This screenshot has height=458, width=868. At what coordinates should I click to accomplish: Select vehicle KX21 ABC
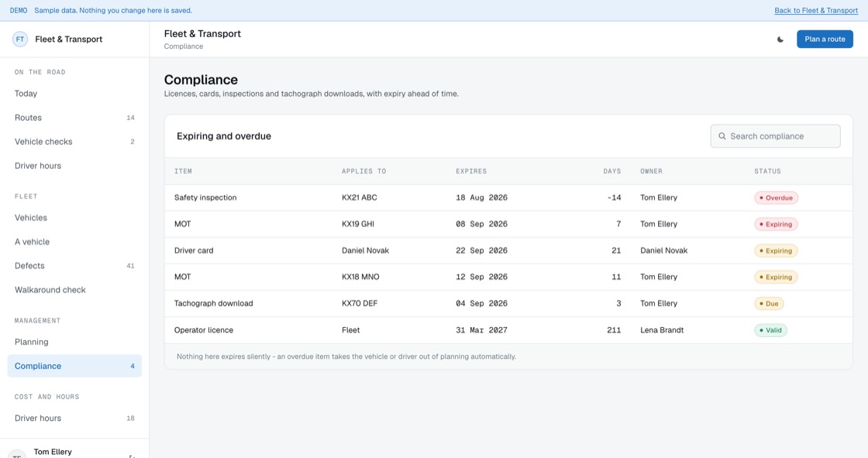360,198
